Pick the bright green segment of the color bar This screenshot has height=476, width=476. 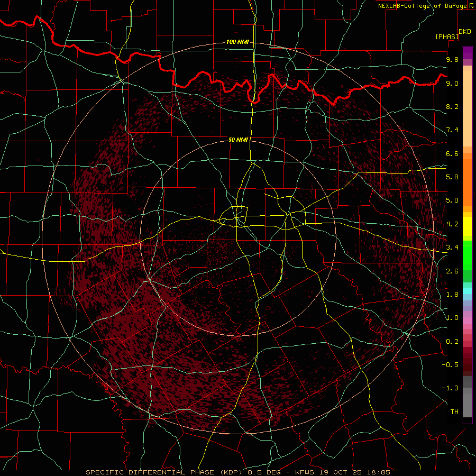coord(467,255)
